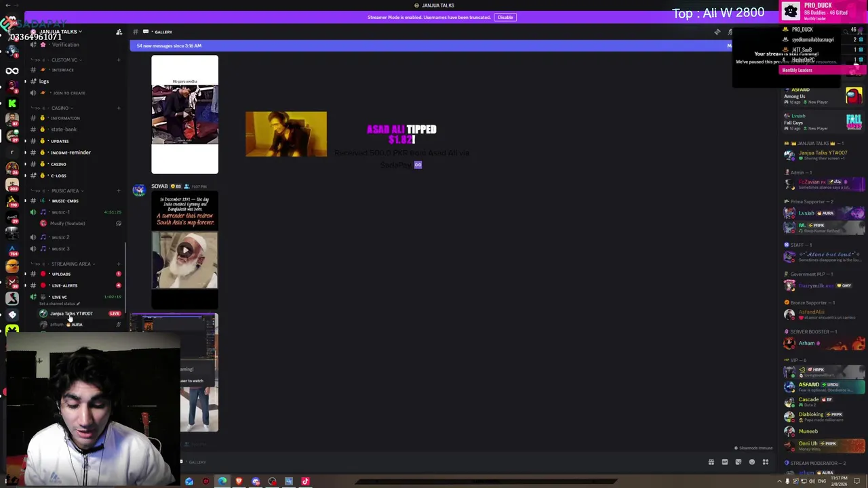Open the gift icon in message bar
This screenshot has height=488, width=868.
tap(711, 462)
